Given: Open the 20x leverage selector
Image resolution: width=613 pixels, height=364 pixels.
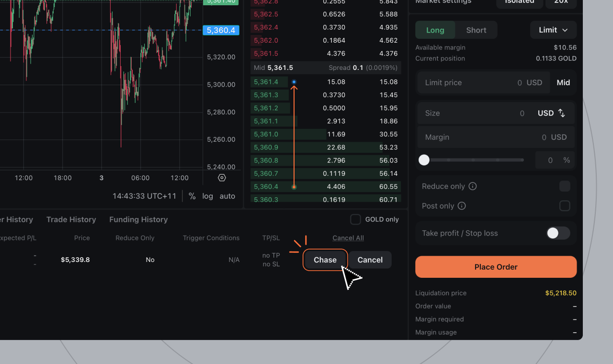Looking at the screenshot, I should (x=561, y=2).
